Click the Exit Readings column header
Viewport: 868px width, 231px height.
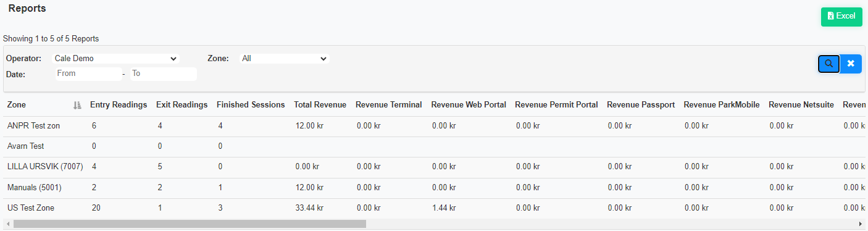182,105
